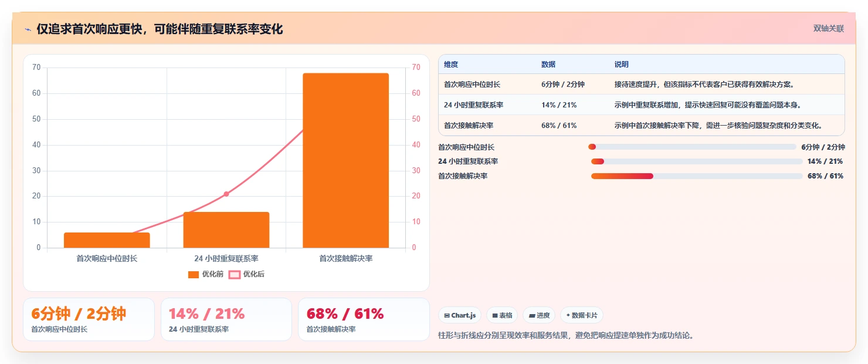This screenshot has height=364, width=868.
Task: Click the large orange 6分钟 / 2分钟 stat card
Action: coord(89,319)
